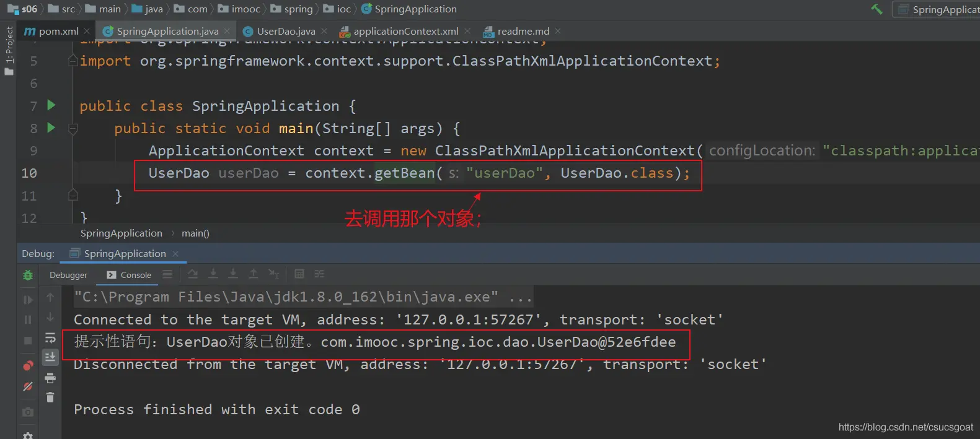Run main method from line 8 gutter arrow

tap(51, 128)
